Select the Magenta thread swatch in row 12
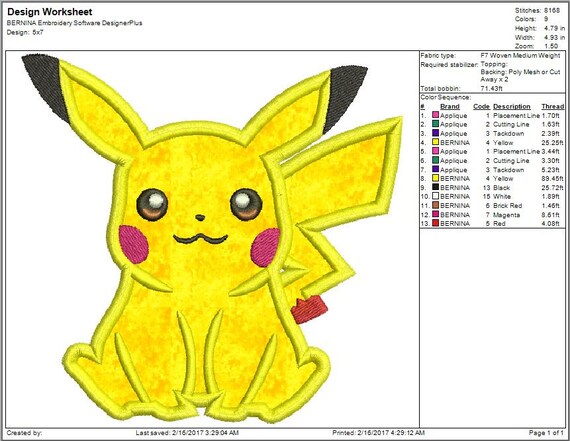The height and width of the screenshot is (441, 570). click(435, 215)
